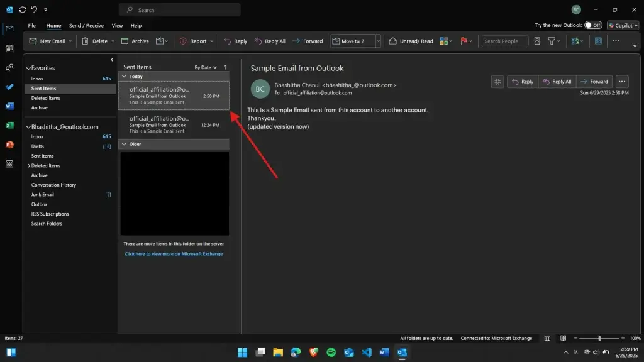Expand the Deleted Items subfolder arrow
644x362 pixels.
point(29,166)
